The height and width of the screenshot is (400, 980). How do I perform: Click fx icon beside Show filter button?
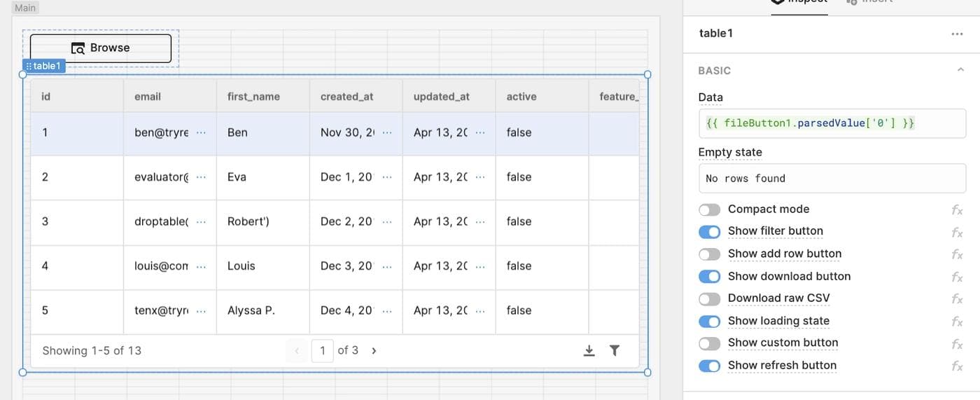pyautogui.click(x=957, y=232)
